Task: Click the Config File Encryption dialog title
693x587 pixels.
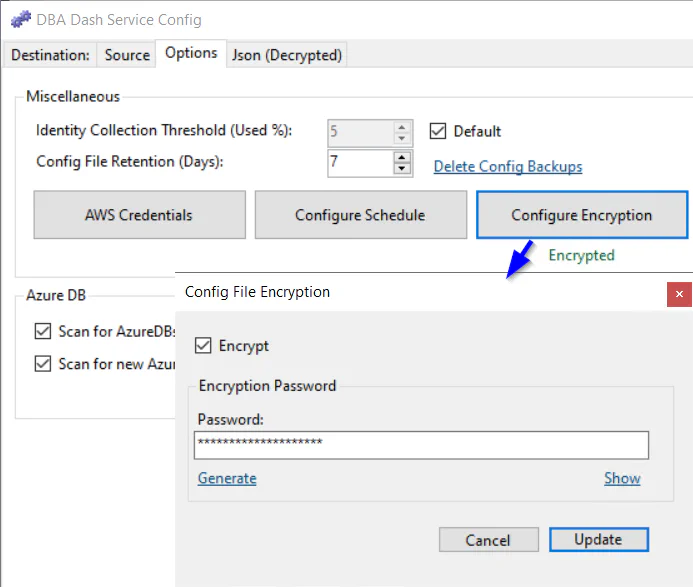Action: coord(257,292)
